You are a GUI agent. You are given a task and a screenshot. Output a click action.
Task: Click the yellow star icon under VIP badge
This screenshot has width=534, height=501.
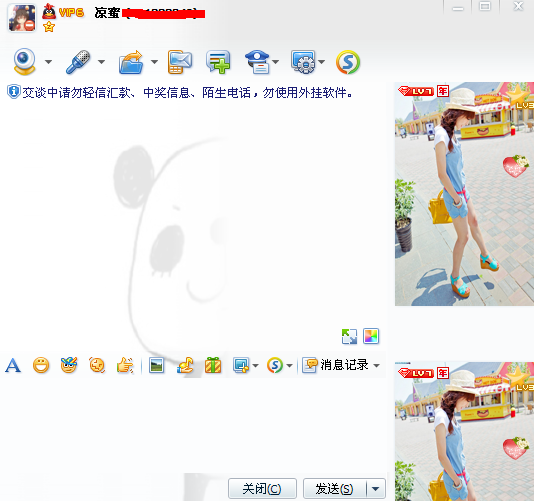49,27
